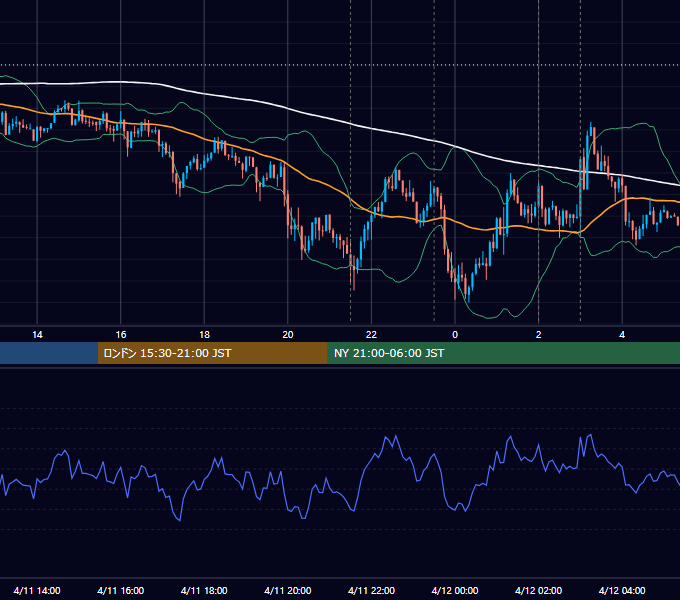Click the '14' hour axis label
Image resolution: width=680 pixels, height=600 pixels.
(37, 335)
